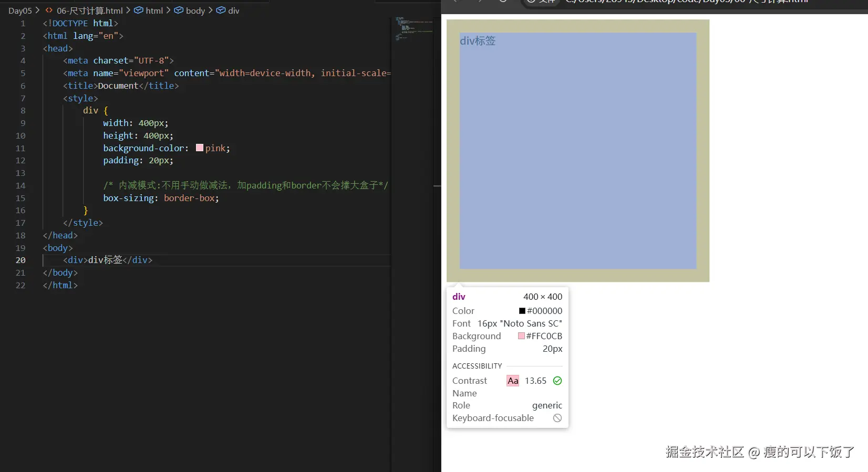Click the 内减模式 comment line
The width and height of the screenshot is (868, 472).
tap(245, 185)
